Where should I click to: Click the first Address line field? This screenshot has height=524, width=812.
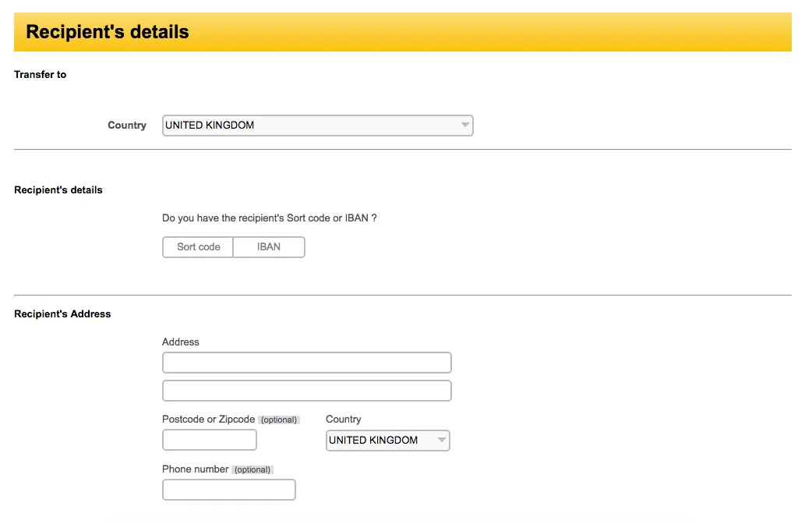pos(306,363)
